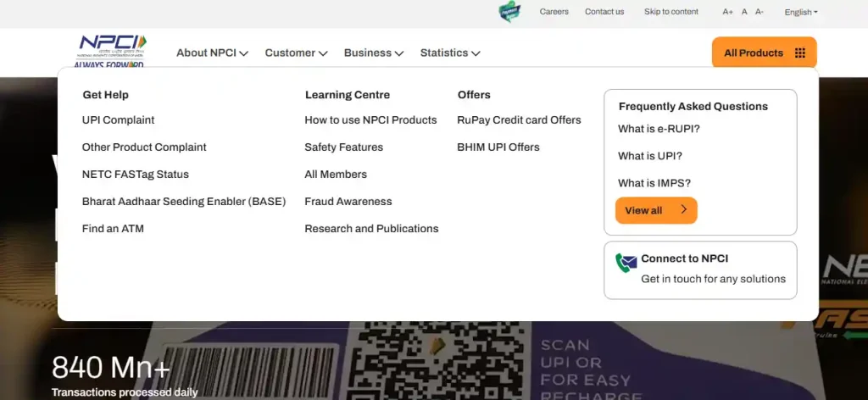The image size is (868, 400).
Task: Click the grid icon in All Products button
Action: (x=800, y=53)
